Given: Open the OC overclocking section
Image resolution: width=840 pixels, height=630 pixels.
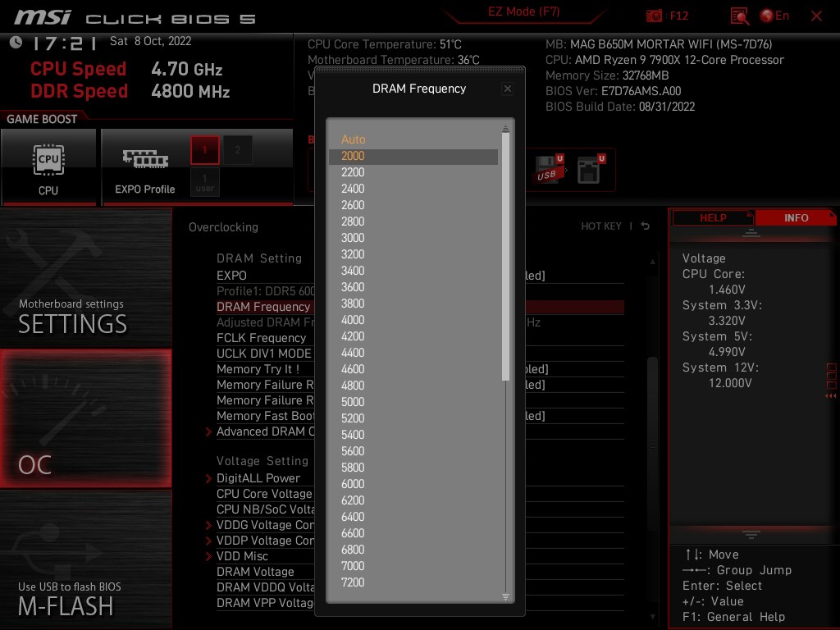Looking at the screenshot, I should pos(85,418).
